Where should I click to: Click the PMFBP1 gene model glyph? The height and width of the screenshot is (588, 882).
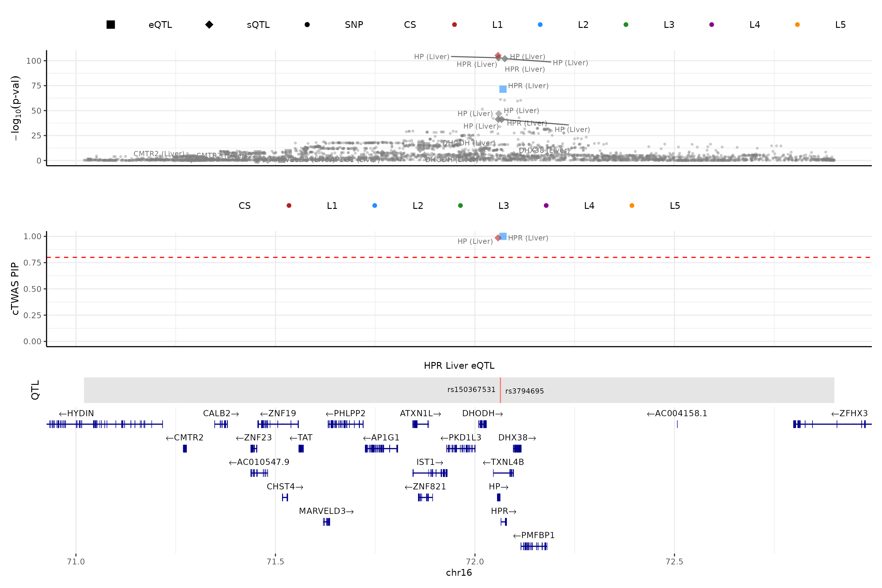(534, 546)
